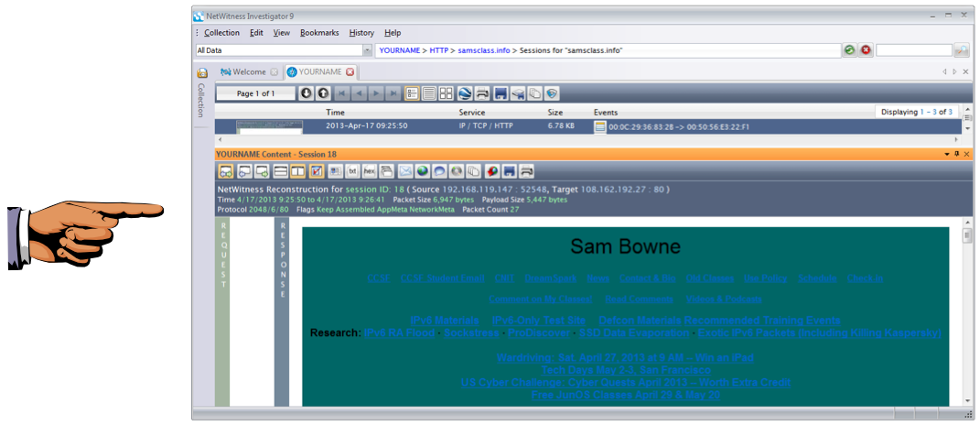Viewport: 980px width, 425px height.
Task: Click the search text field
Action: click(913, 50)
